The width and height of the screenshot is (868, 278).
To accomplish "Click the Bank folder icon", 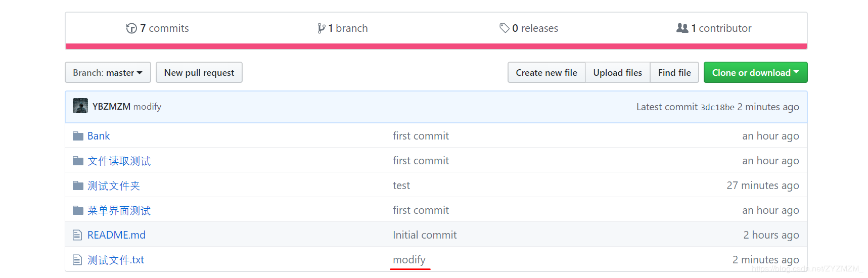I will [x=78, y=136].
